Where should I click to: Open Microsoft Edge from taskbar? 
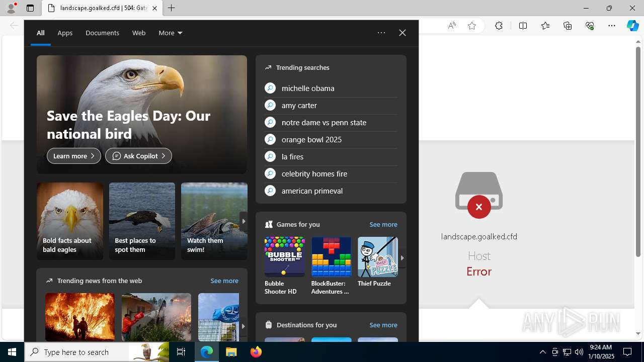(207, 352)
